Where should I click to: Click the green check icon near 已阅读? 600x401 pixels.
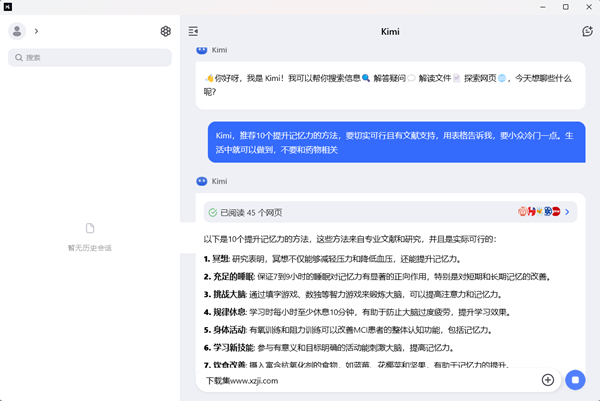(213, 212)
